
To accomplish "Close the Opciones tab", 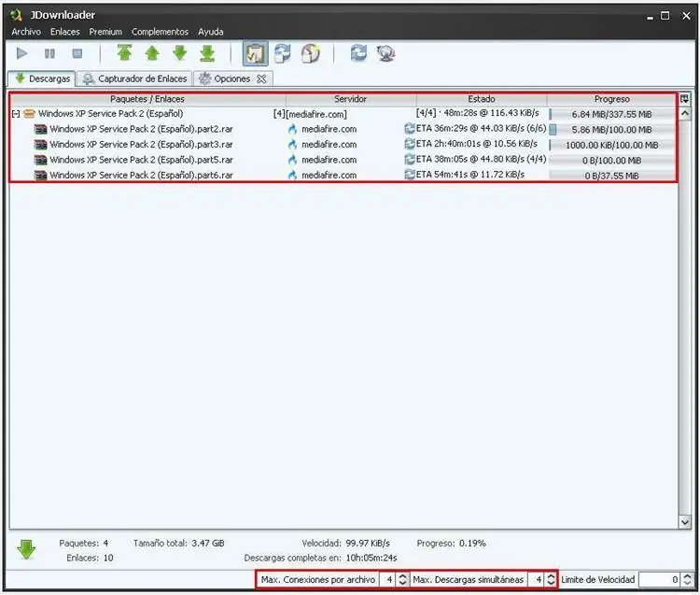I will point(261,79).
